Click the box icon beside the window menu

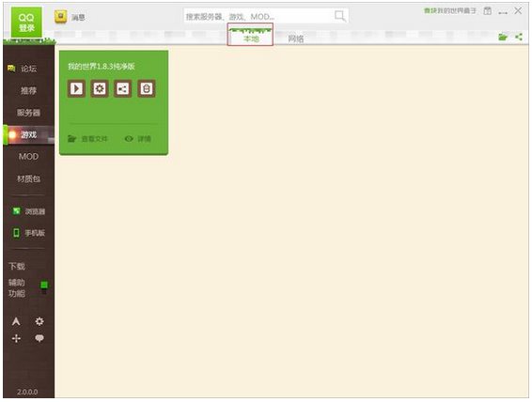click(x=488, y=11)
